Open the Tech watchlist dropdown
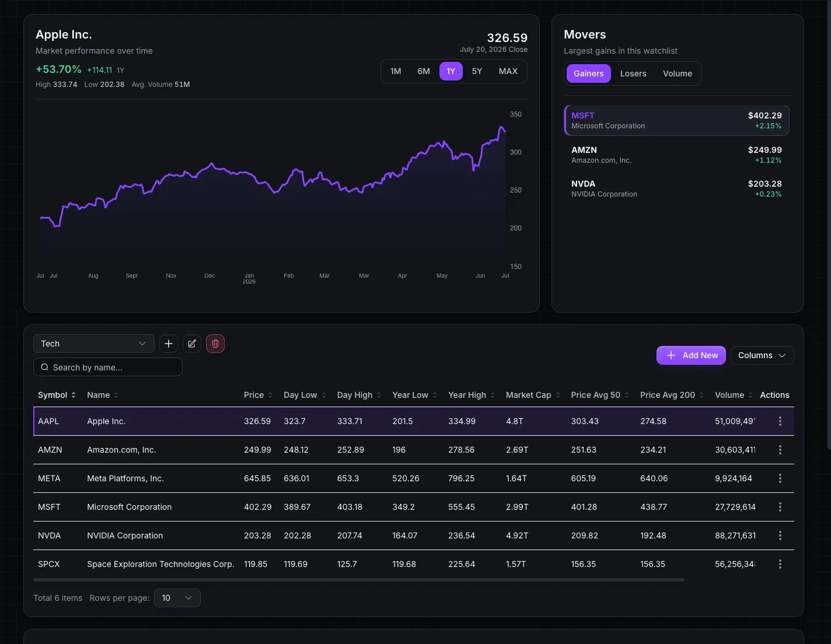The height and width of the screenshot is (644, 831). 94,344
